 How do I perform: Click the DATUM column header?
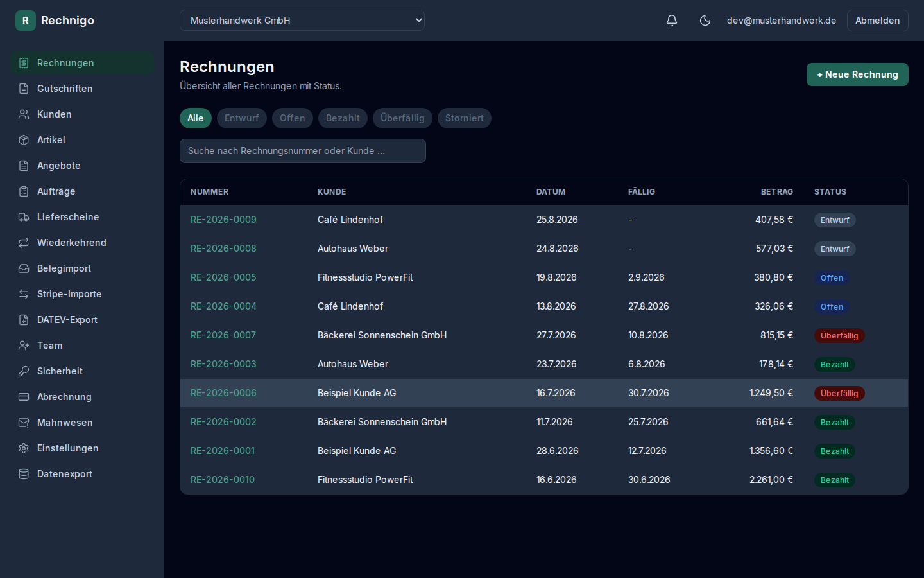(551, 192)
